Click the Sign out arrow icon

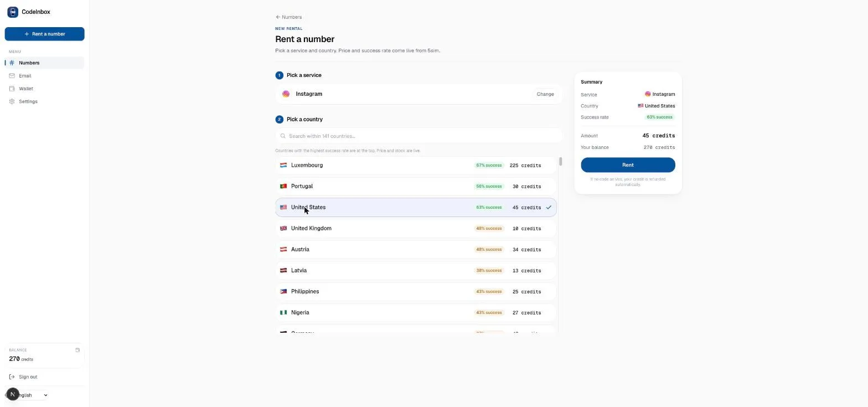[x=13, y=377]
